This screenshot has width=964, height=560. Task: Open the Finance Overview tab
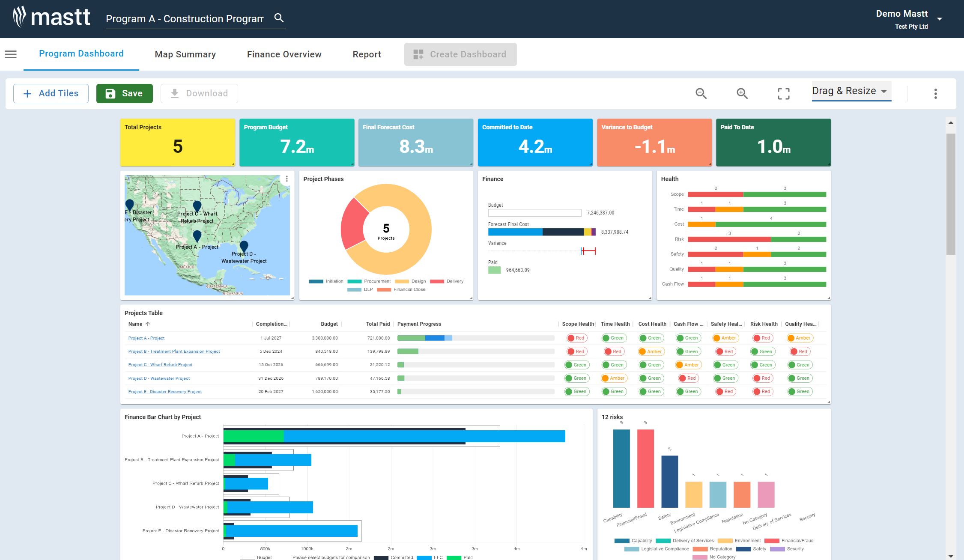pyautogui.click(x=284, y=54)
